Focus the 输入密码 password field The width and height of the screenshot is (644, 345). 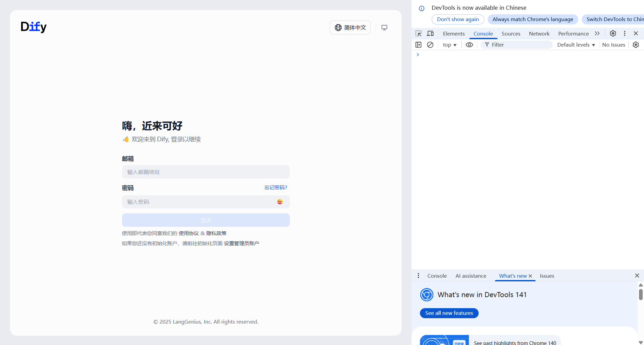pyautogui.click(x=206, y=202)
